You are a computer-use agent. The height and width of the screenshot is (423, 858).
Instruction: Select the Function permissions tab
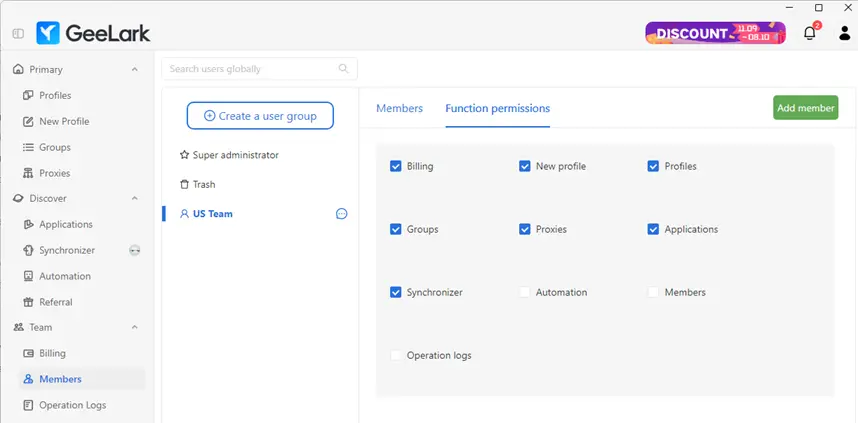coord(497,108)
